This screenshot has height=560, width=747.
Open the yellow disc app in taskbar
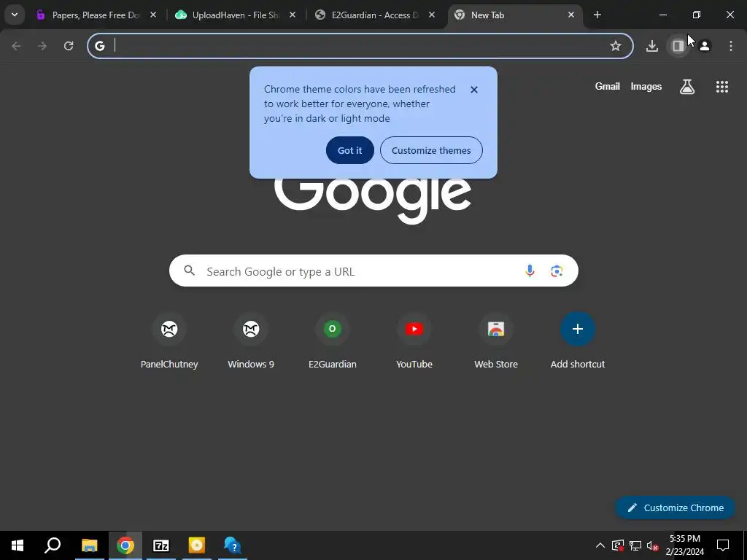tap(197, 545)
